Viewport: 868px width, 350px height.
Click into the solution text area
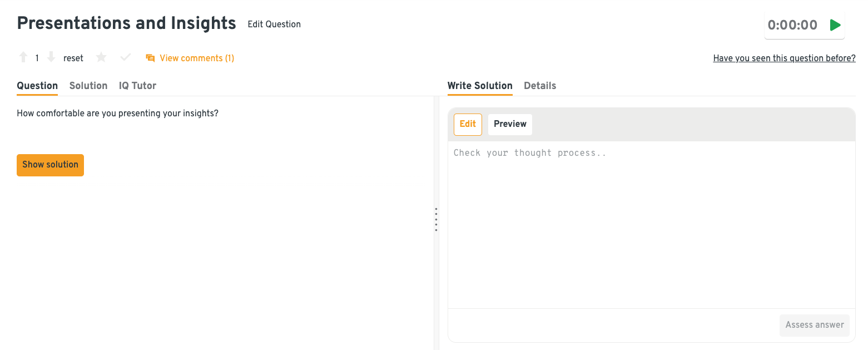click(x=651, y=223)
